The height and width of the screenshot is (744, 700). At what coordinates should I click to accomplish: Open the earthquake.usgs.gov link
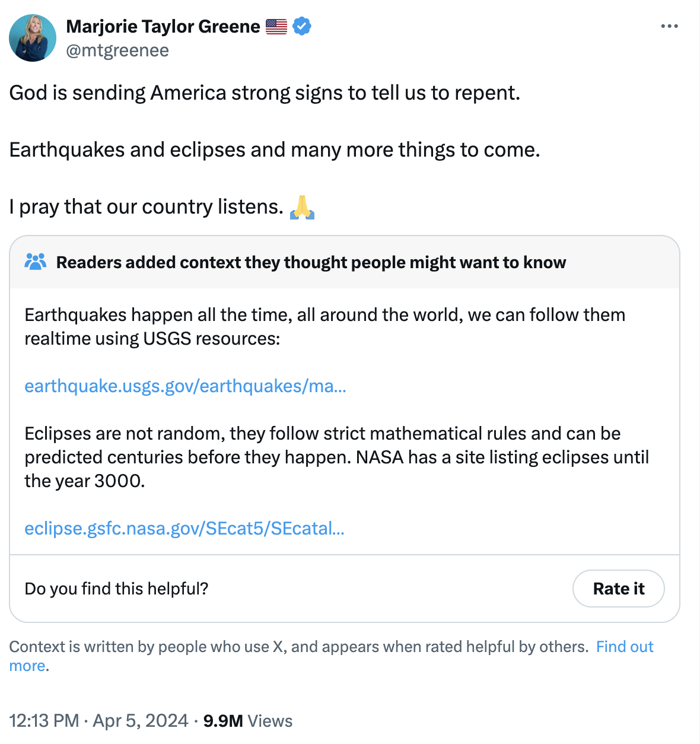185,386
